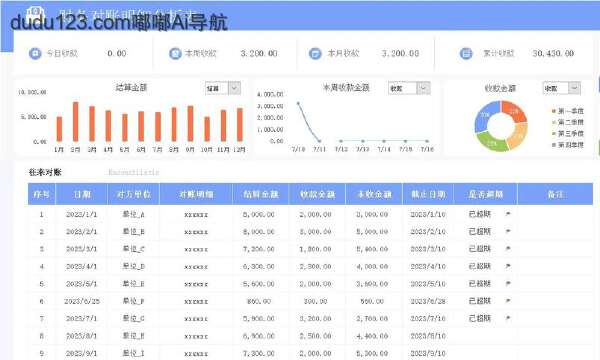This screenshot has height=360, width=600.
Task: Click the 2月 bar in 结算金额 chart
Action: 75,122
